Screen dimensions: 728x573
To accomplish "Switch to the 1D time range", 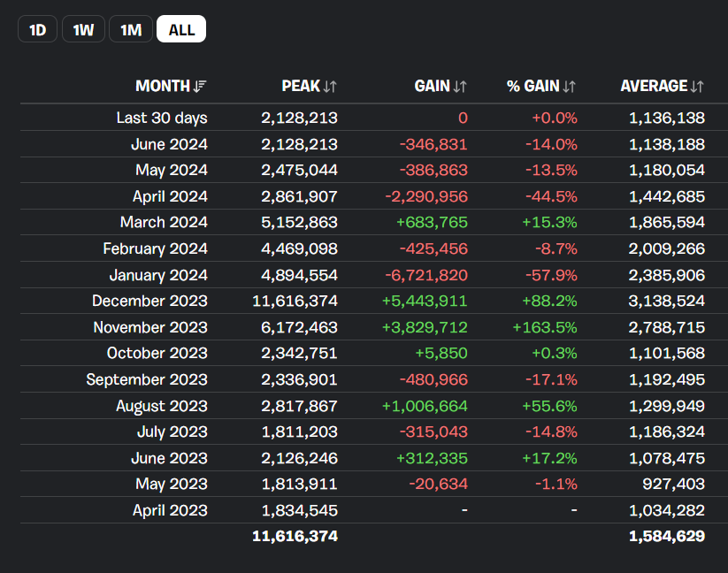I will (x=38, y=29).
